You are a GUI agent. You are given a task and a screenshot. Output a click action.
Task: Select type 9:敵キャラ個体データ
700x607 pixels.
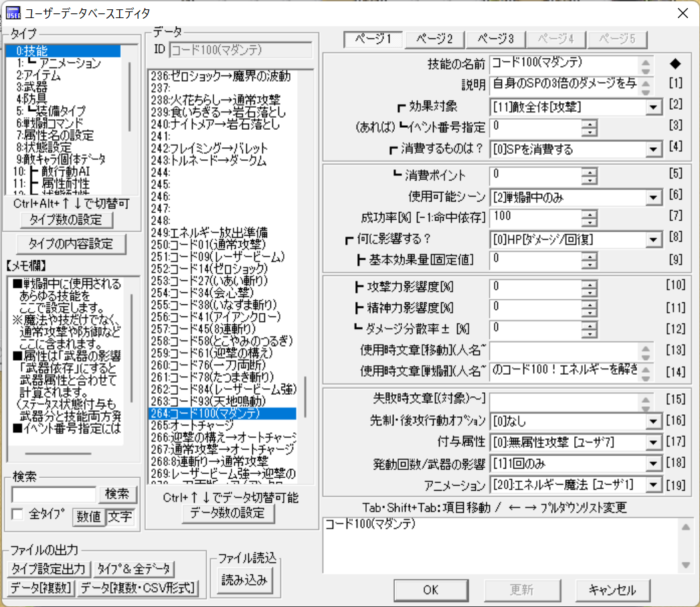coord(64,159)
